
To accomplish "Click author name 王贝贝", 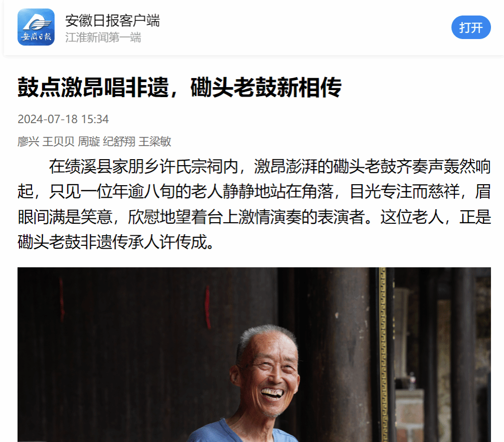I will 59,141.
